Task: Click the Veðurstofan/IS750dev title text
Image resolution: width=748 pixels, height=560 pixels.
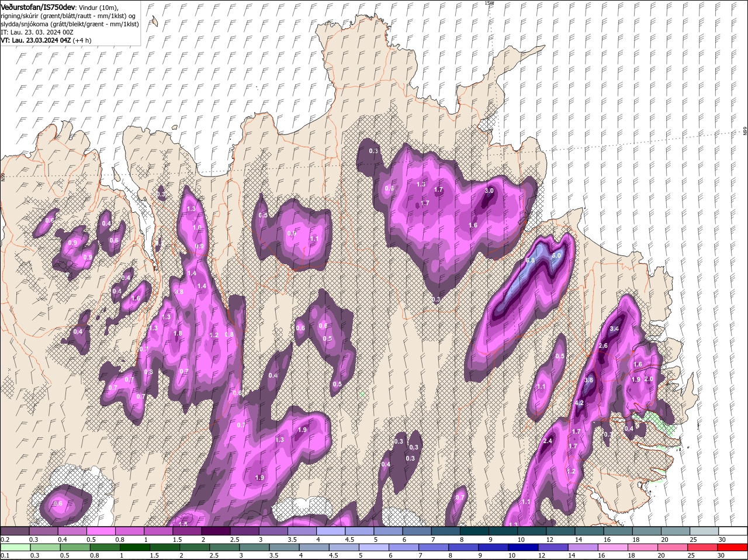Action: pyautogui.click(x=38, y=6)
